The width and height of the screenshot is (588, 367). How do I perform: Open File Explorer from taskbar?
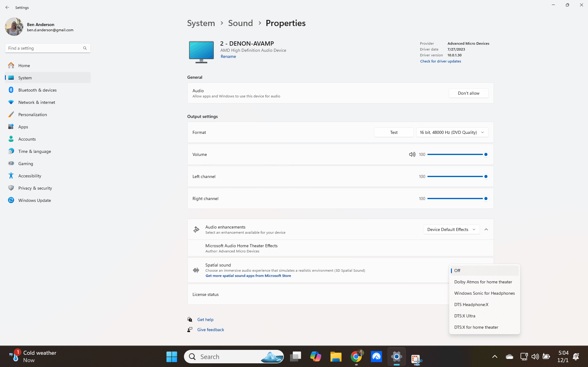click(x=336, y=357)
